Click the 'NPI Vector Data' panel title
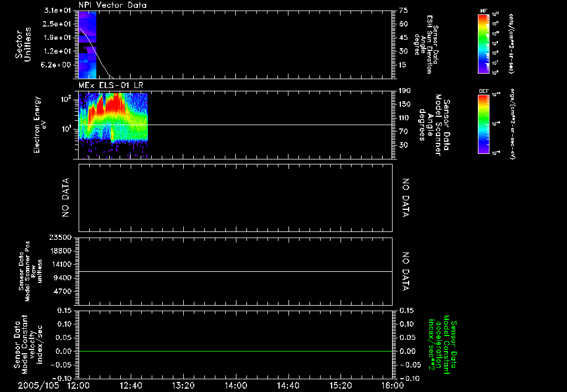Screen dimensions: 567x392 pyautogui.click(x=112, y=5)
